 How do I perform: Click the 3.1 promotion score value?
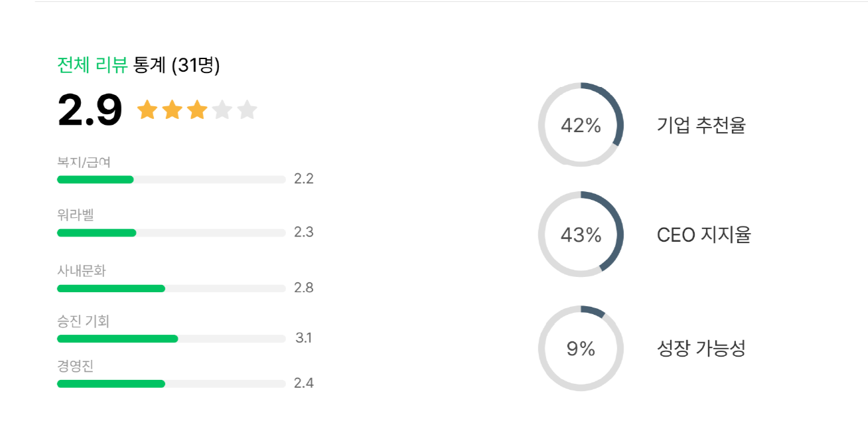click(x=303, y=338)
